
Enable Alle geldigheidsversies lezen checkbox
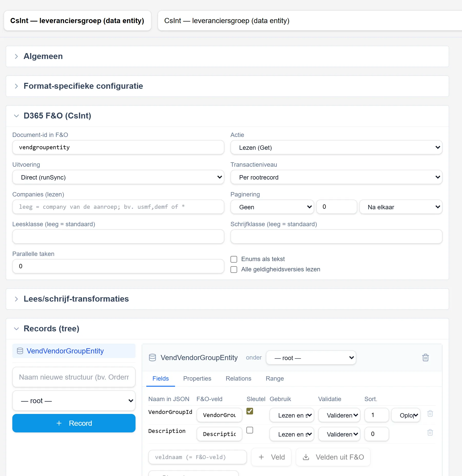tap(234, 270)
